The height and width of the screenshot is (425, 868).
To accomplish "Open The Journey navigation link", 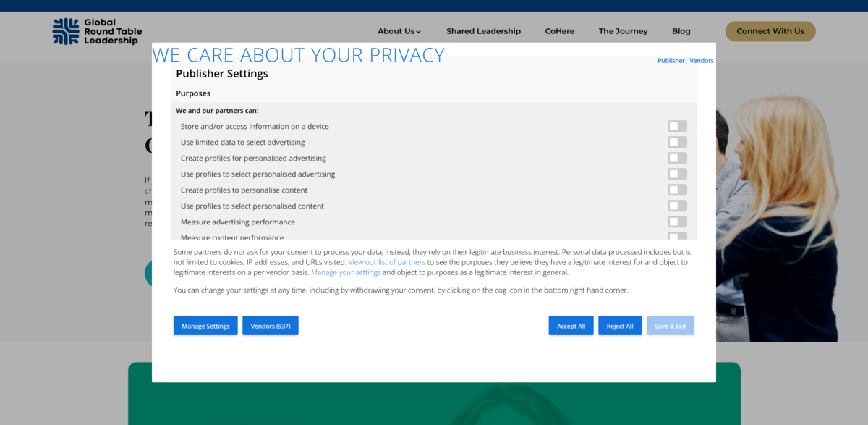I will pos(623,31).
